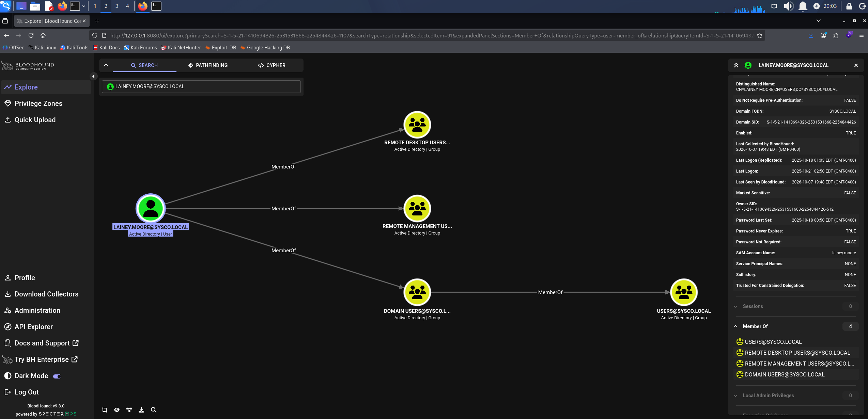Screen dimensions: 868x419
Task: Switch to the CYPHER tab
Action: click(272, 65)
